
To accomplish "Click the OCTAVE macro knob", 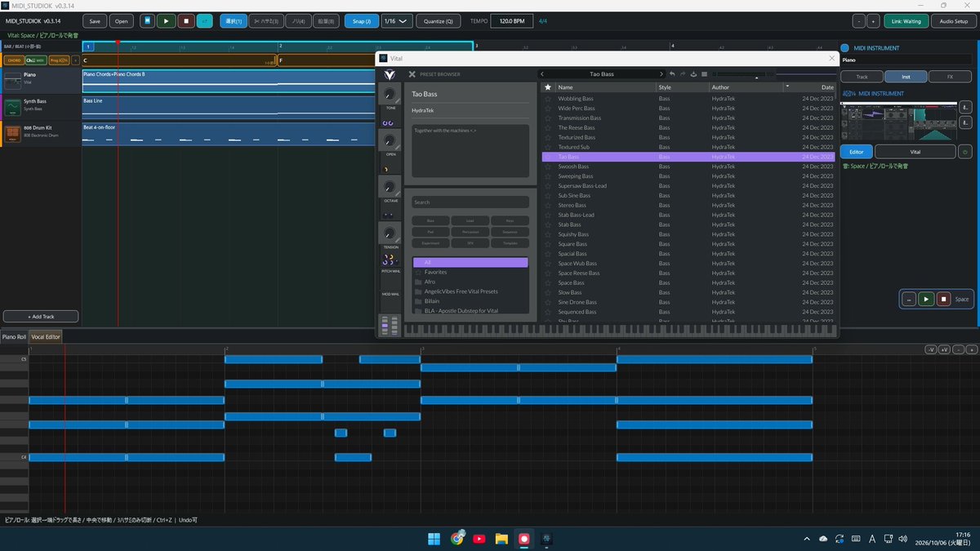I will point(390,188).
